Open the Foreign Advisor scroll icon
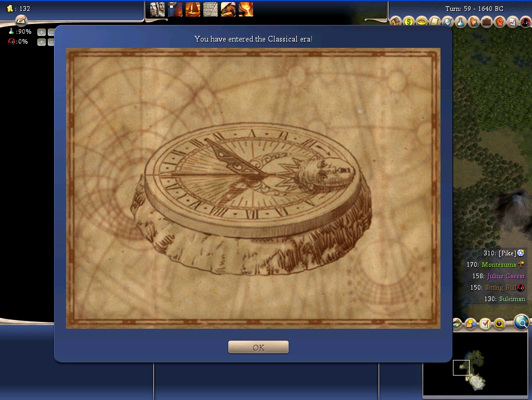 [x=434, y=22]
